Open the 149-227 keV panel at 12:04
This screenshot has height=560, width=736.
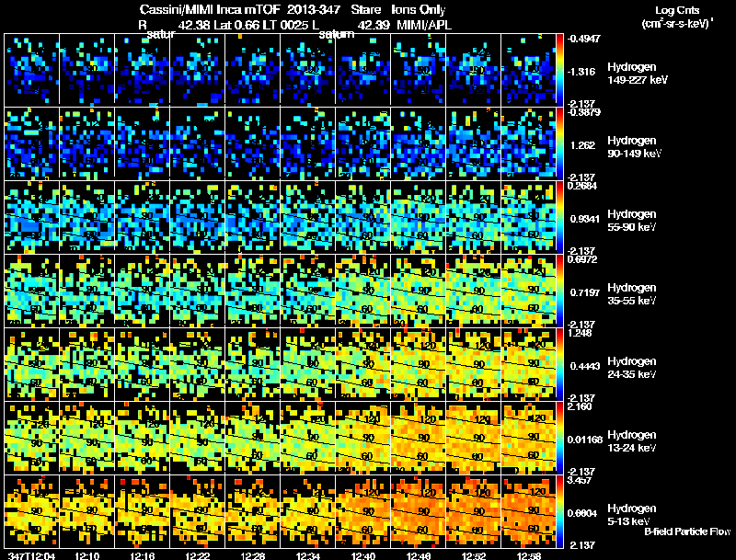click(31, 69)
